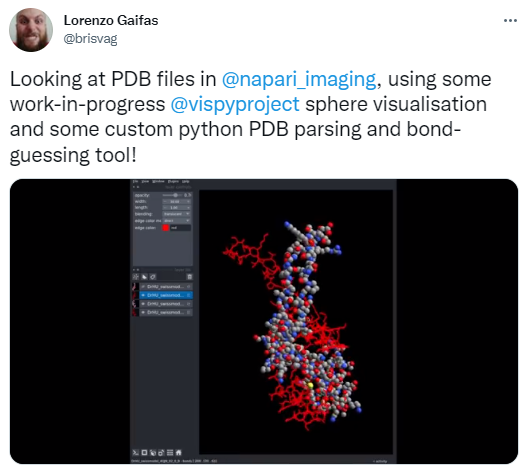Open the File menu in napari
The width and height of the screenshot is (528, 473).
(135, 181)
